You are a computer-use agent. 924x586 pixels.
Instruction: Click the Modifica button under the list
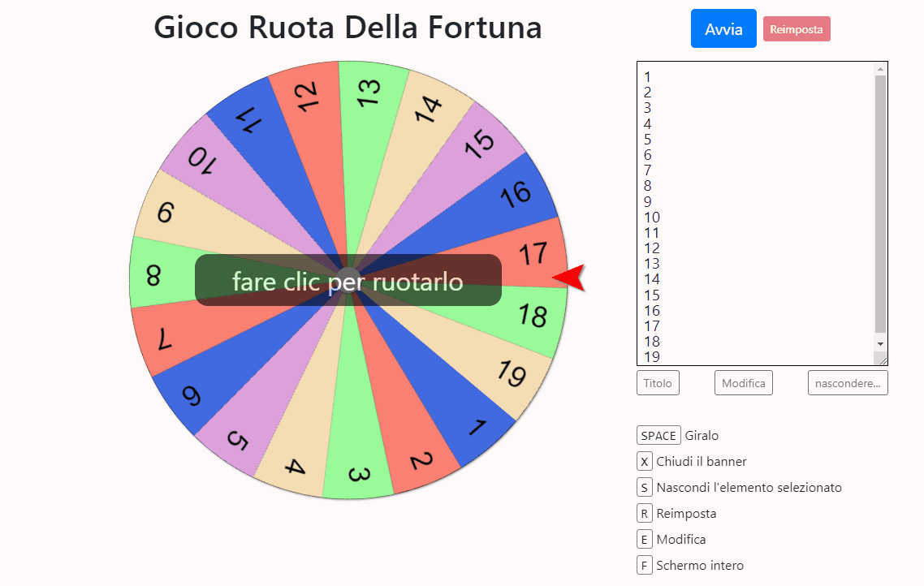[743, 383]
